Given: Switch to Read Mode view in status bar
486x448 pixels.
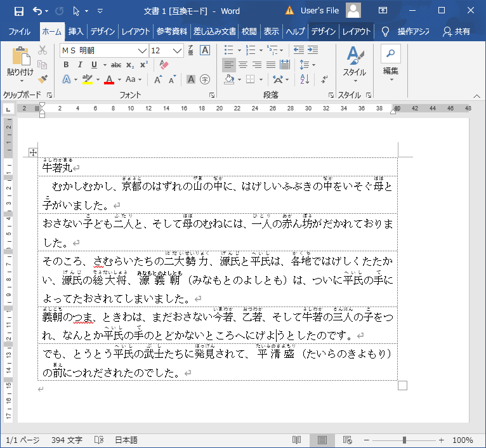Looking at the screenshot, I should (x=296, y=440).
